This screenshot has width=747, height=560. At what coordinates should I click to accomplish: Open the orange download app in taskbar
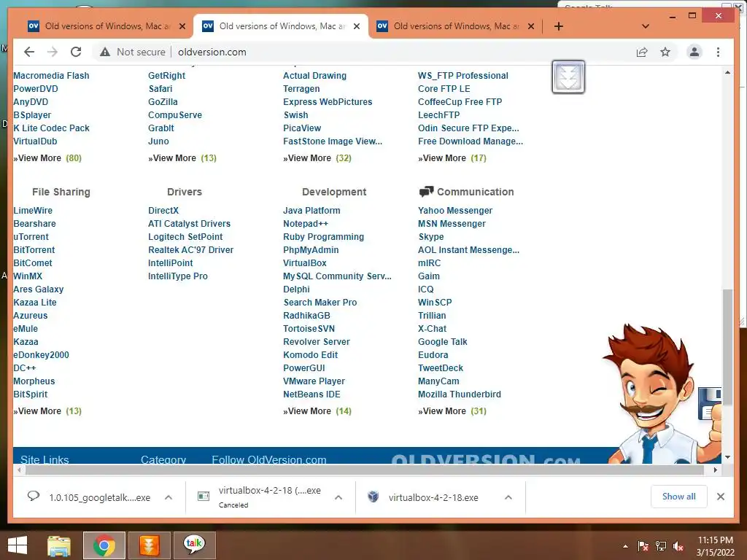pos(149,545)
